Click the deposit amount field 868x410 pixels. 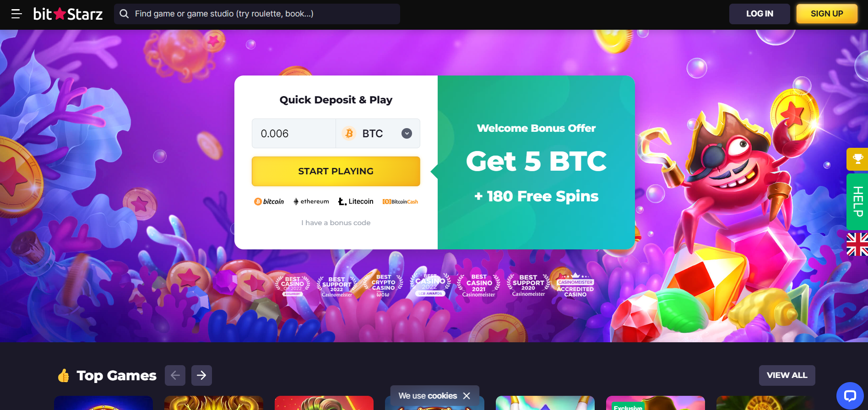[x=294, y=134]
